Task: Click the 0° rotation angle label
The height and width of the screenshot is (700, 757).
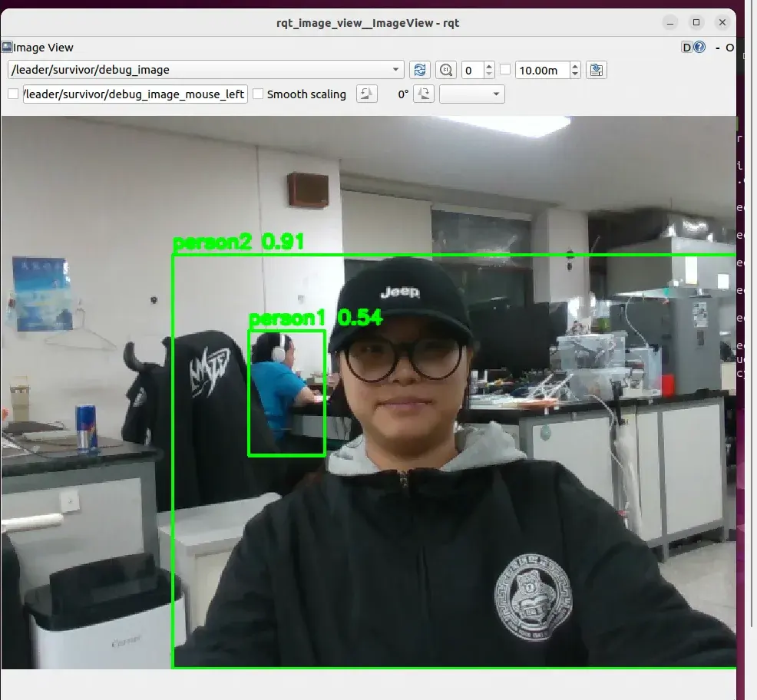Action: click(x=403, y=94)
